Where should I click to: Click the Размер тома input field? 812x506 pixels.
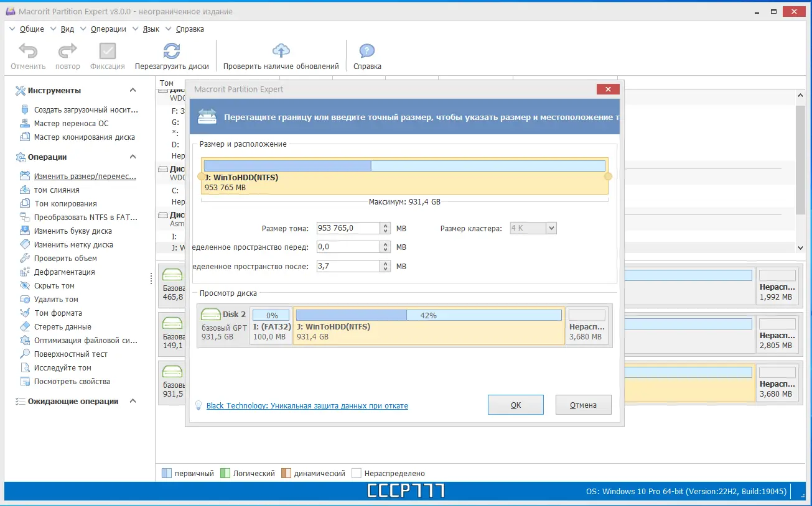[348, 228]
